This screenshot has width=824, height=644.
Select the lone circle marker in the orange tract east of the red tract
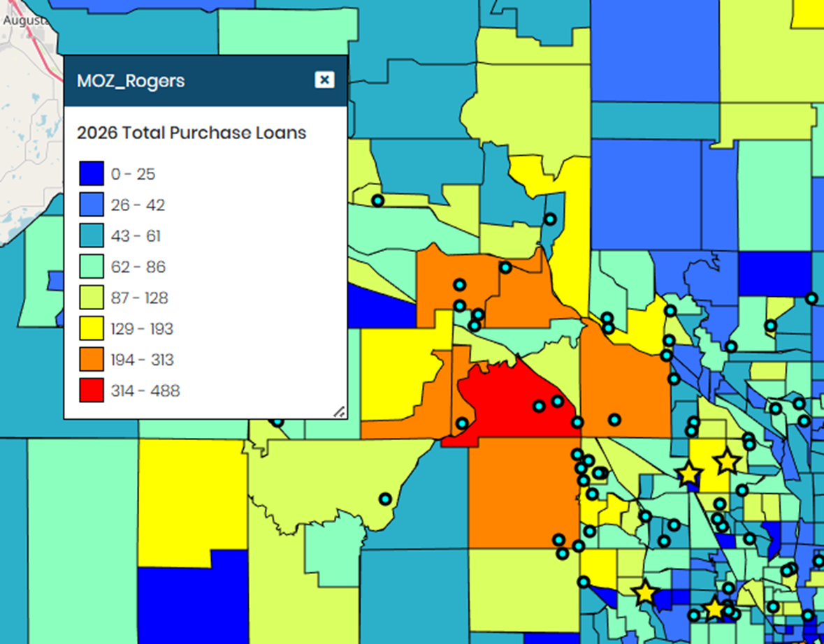coord(614,420)
